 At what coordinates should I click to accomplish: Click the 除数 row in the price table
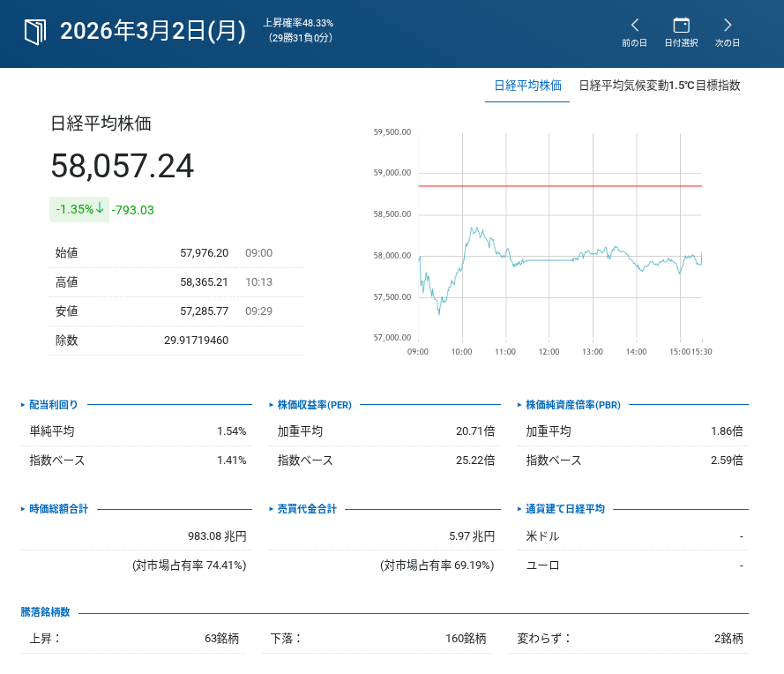tap(176, 340)
